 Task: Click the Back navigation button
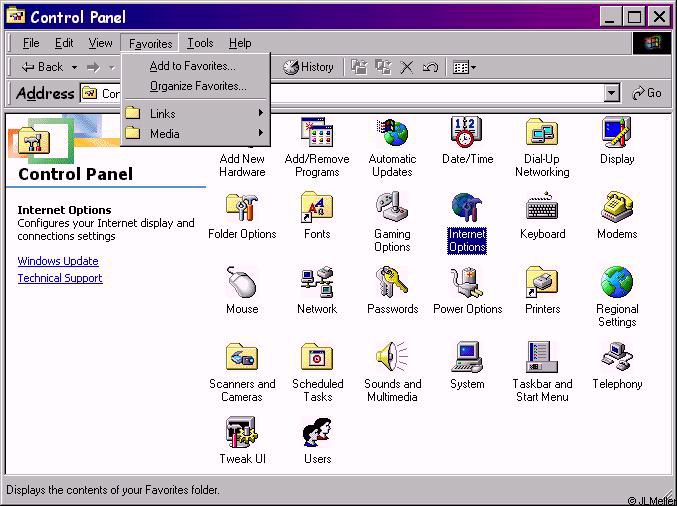tap(42, 67)
